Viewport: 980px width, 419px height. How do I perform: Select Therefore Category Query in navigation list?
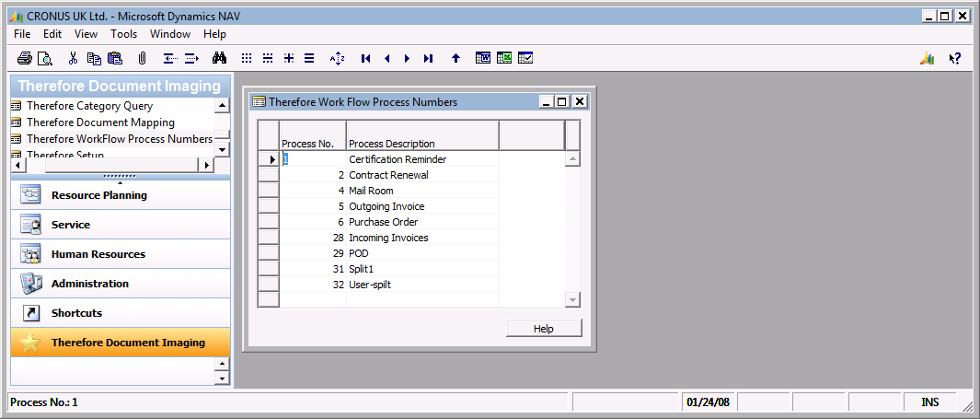pos(89,106)
